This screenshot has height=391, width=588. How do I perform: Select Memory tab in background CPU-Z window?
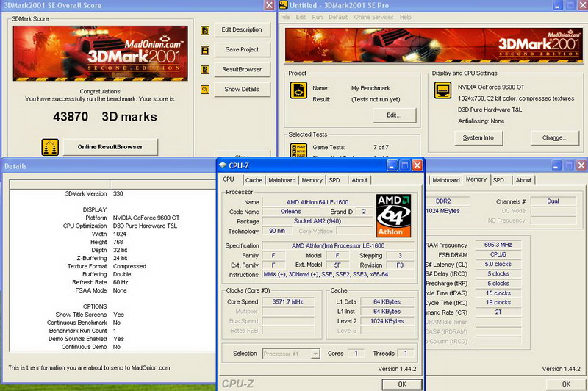point(476,179)
